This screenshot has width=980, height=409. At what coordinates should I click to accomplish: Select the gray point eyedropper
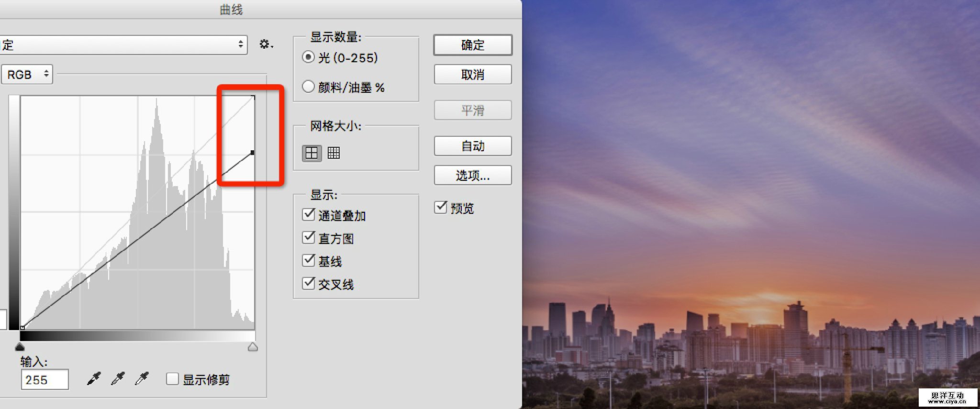click(118, 379)
